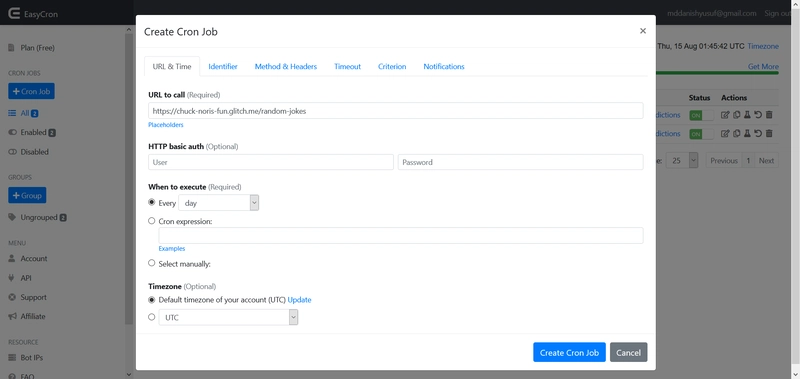Image resolution: width=800 pixels, height=379 pixels.
Task: Switch to the URL & Time tab
Action: click(x=172, y=67)
